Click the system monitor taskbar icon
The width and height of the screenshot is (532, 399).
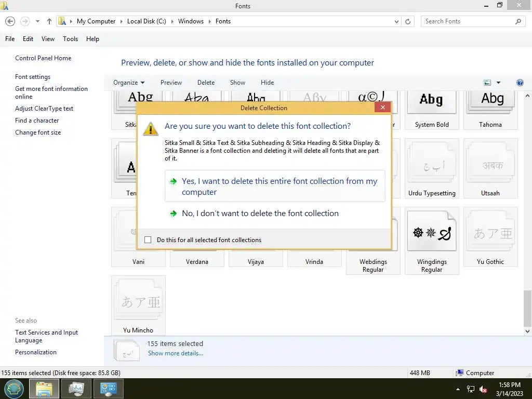pos(76,389)
